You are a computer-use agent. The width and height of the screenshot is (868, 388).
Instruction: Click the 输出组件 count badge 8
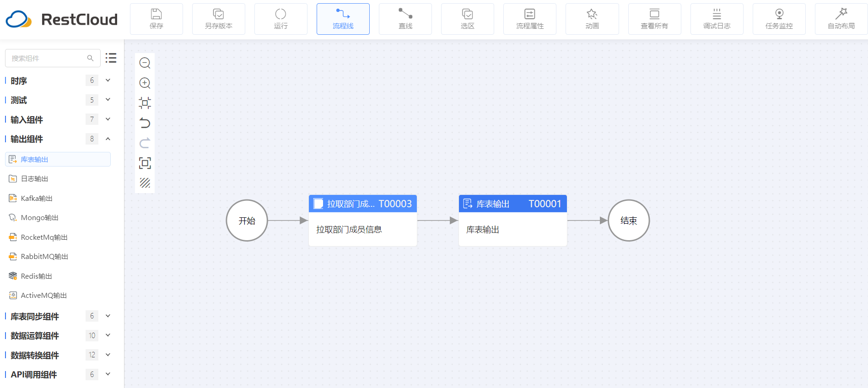92,139
